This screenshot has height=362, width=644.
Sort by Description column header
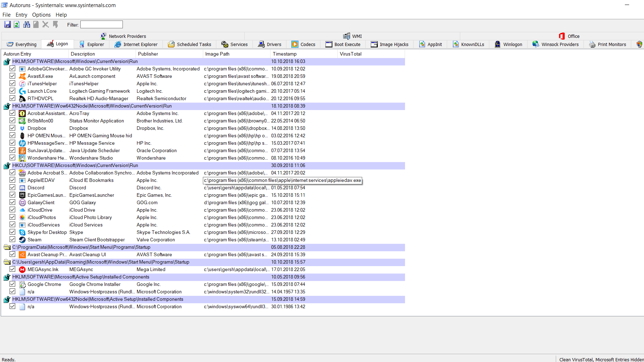tap(102, 54)
